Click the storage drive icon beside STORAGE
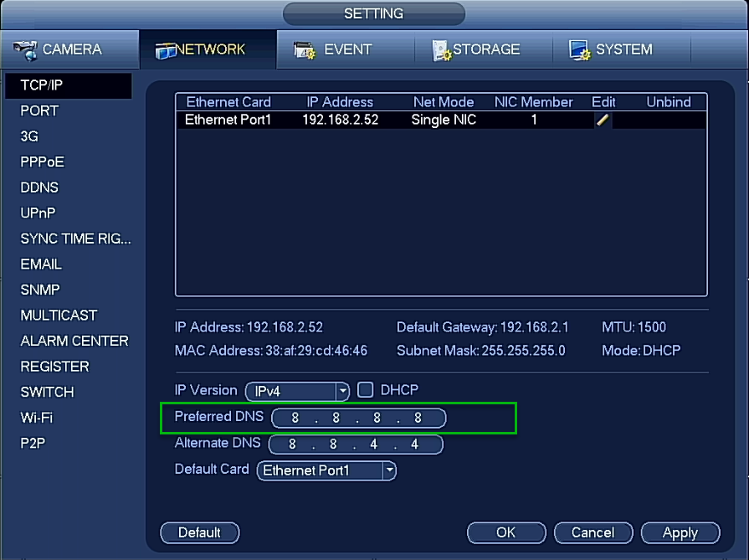Screen dimensions: 749x560 441,51
